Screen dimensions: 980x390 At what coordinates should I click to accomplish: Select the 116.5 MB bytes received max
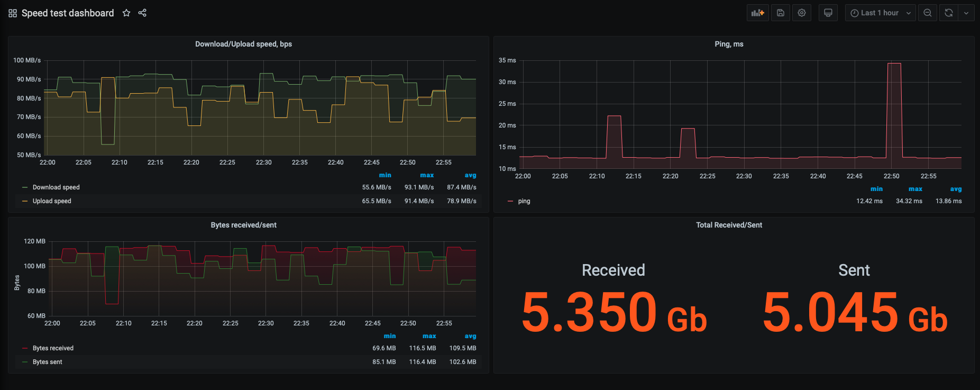coord(423,348)
